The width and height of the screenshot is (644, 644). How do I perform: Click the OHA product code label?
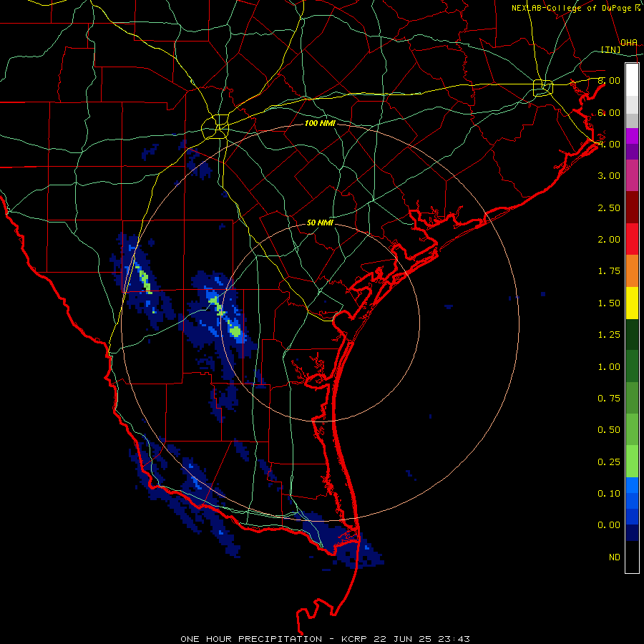(629, 43)
